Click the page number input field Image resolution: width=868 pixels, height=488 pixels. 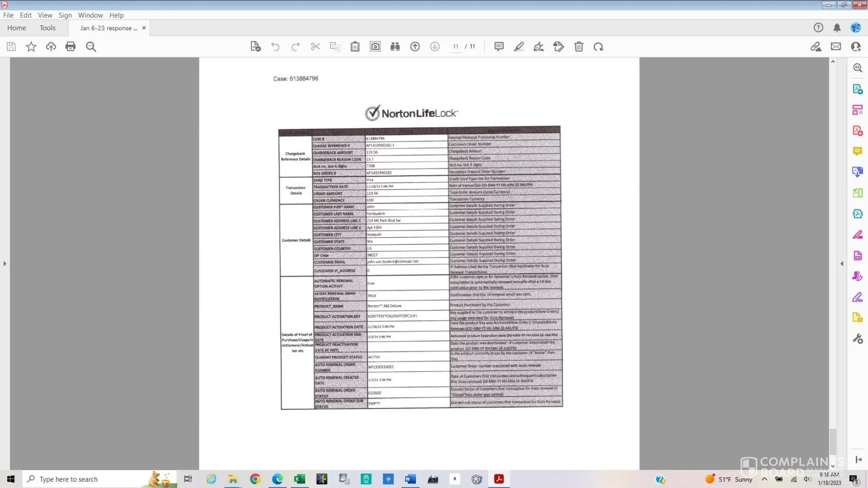[x=455, y=47]
